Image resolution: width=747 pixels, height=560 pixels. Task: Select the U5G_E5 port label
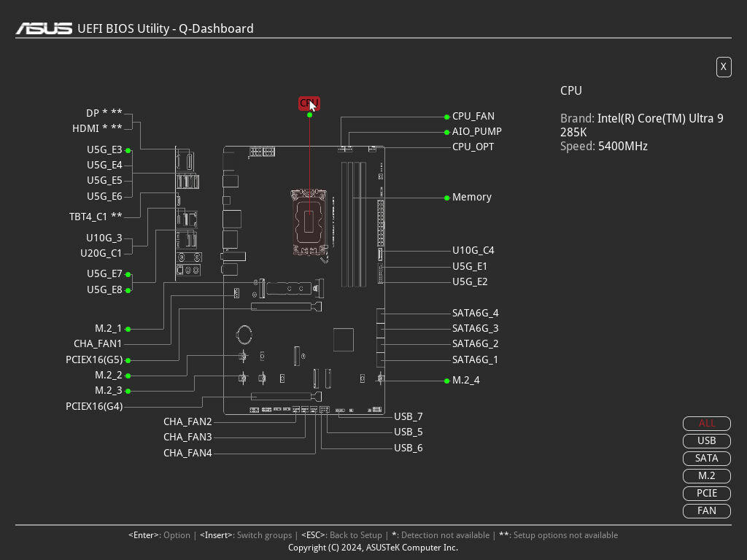point(104,181)
